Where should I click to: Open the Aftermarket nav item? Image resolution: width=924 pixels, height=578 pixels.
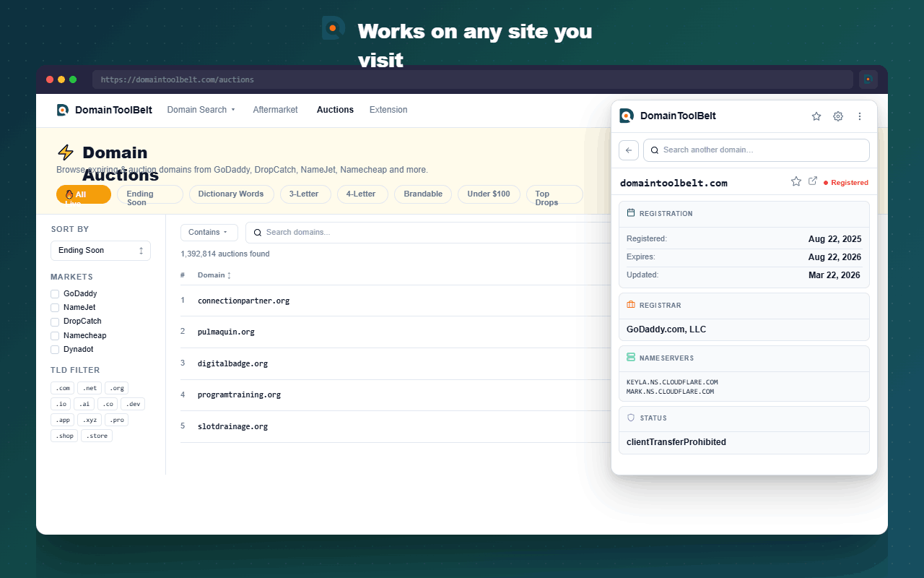275,110
